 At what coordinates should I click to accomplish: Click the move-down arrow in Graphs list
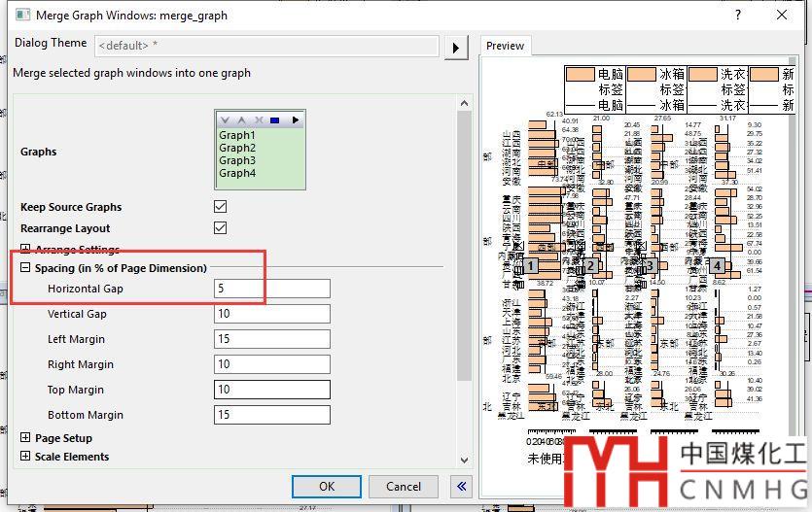(226, 120)
